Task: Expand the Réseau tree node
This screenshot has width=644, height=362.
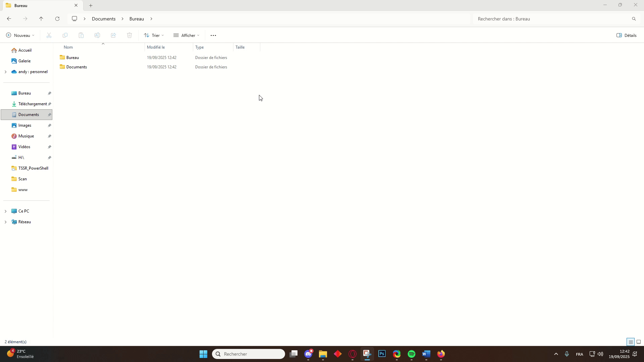Action: (x=5, y=222)
